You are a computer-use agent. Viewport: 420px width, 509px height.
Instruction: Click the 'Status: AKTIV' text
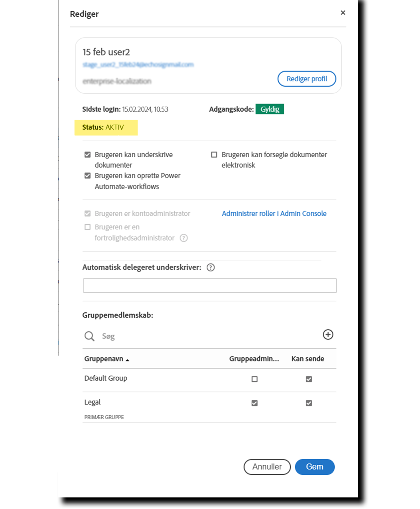coord(103,127)
